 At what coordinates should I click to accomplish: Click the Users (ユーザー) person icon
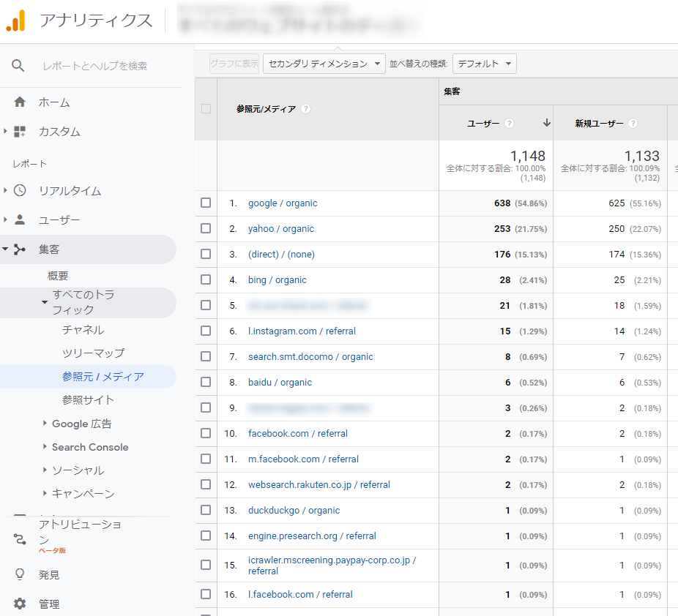pos(20,220)
